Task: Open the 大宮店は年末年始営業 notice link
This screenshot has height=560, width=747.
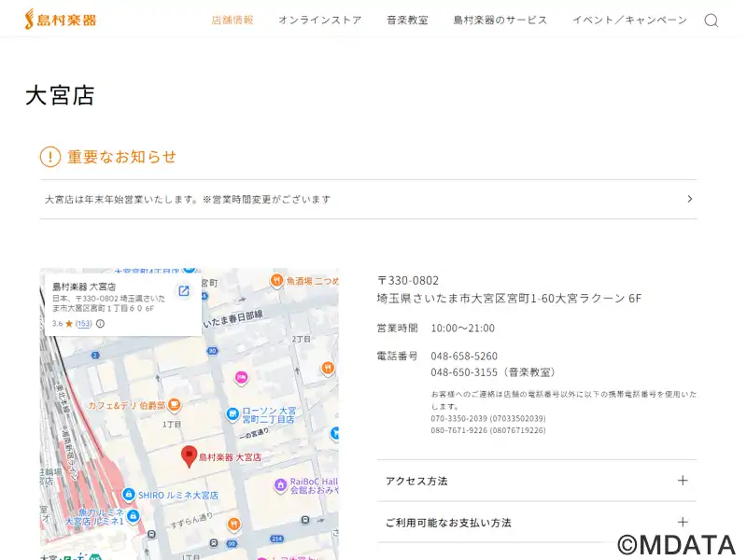Action: 188,200
